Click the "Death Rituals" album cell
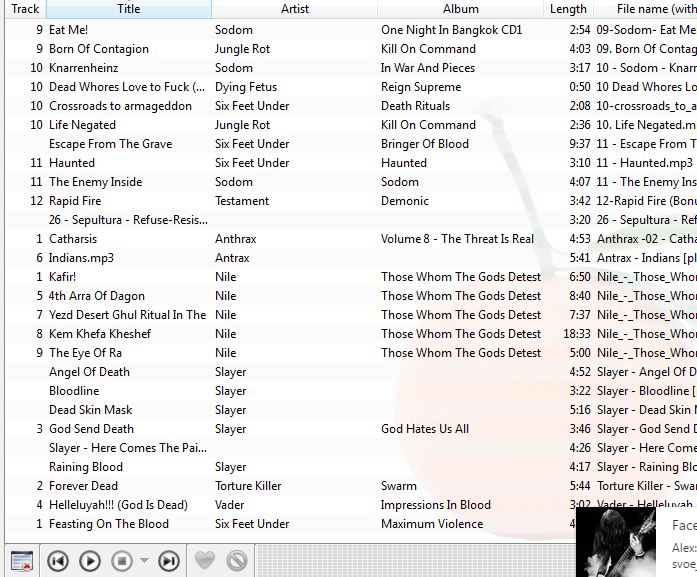The height and width of the screenshot is (577, 697). pyautogui.click(x=415, y=106)
